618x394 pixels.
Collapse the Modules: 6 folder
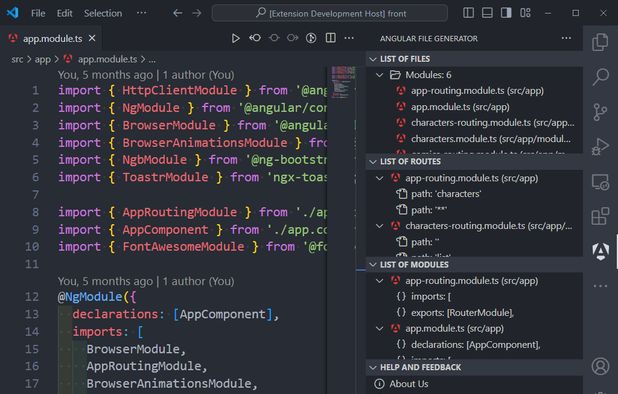pyautogui.click(x=380, y=75)
